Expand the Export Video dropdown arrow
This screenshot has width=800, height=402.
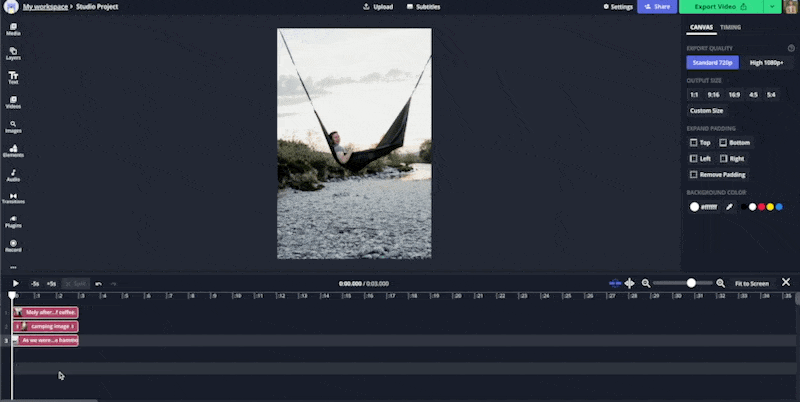click(773, 6)
